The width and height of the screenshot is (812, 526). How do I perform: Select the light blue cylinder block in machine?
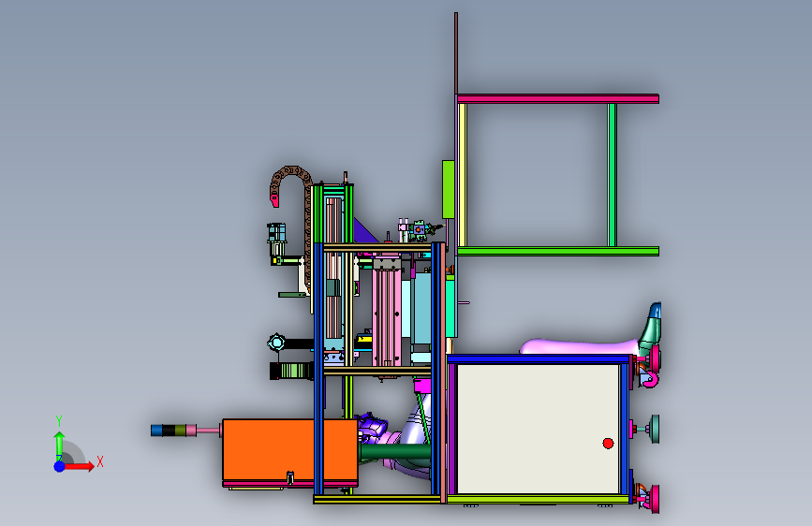coord(421,309)
